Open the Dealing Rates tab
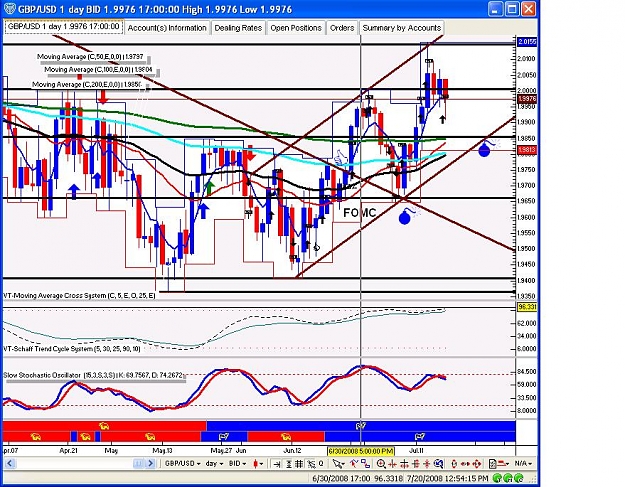Image resolution: width=625 pixels, height=487 pixels. [x=238, y=28]
